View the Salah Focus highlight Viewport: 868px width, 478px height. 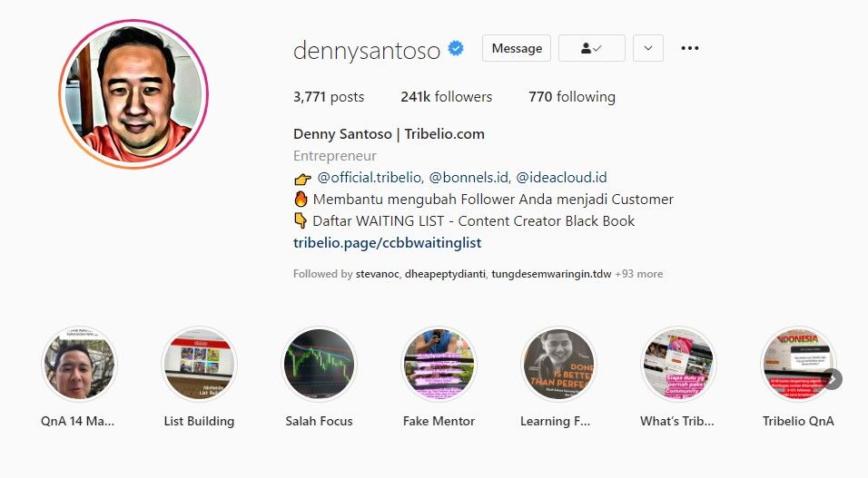tap(319, 364)
